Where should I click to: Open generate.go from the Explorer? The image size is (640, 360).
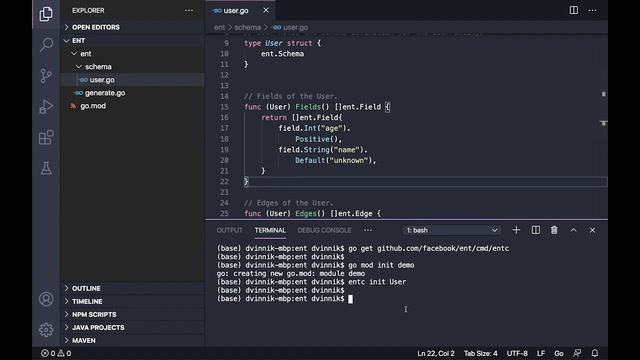(133, 93)
